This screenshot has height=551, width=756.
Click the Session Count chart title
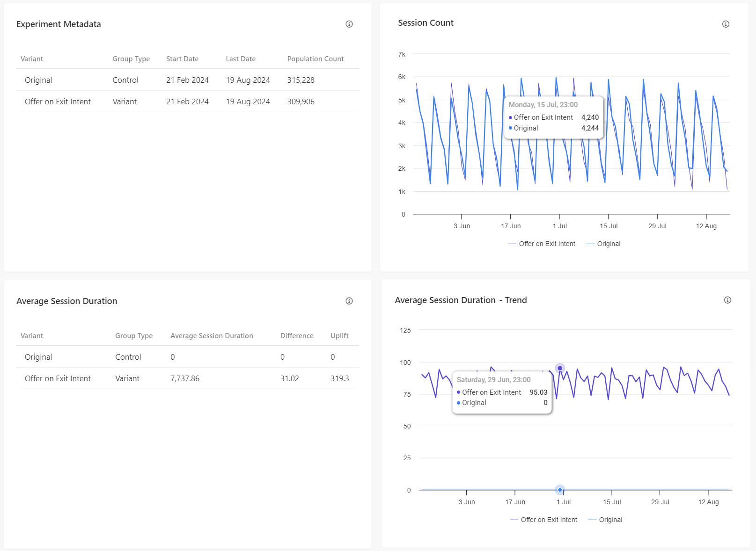click(x=426, y=23)
